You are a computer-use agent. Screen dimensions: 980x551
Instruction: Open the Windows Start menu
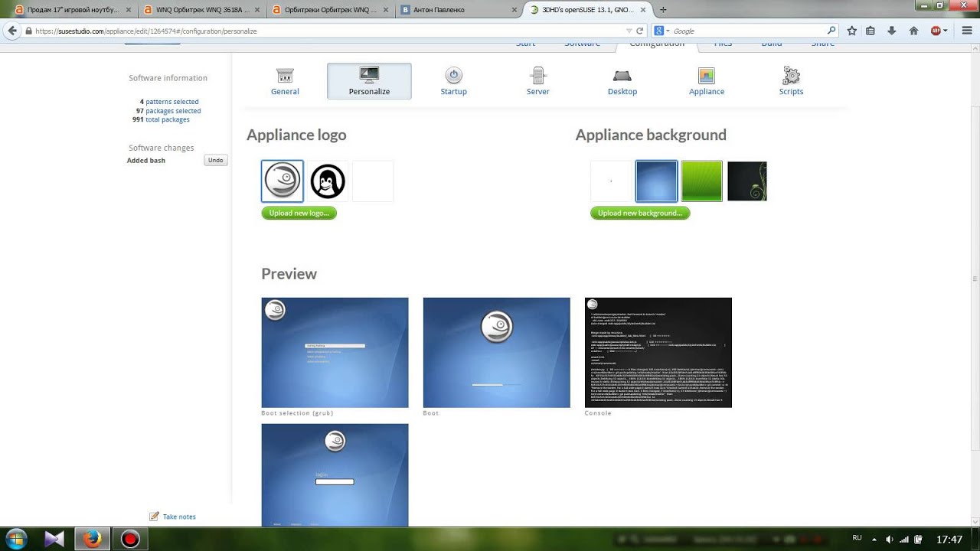tap(15, 539)
